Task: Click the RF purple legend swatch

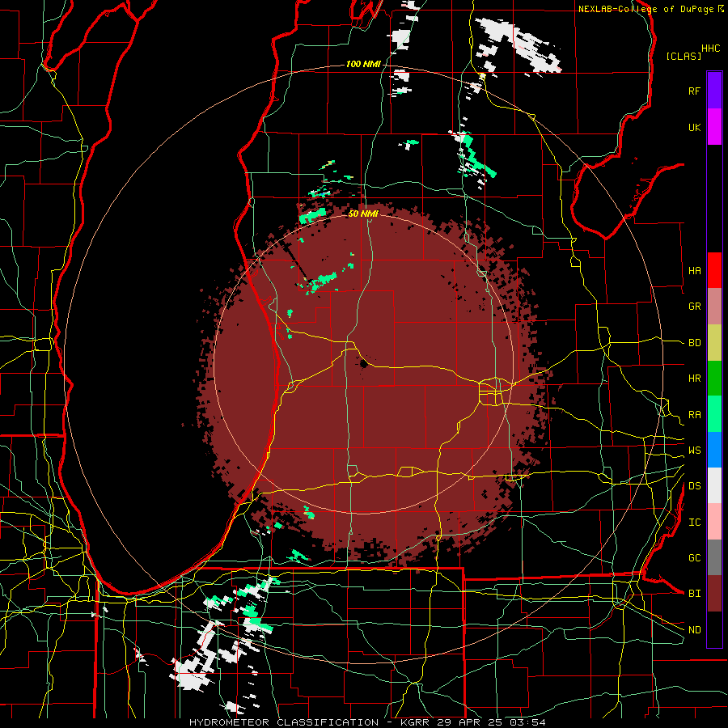Action: 714,91
